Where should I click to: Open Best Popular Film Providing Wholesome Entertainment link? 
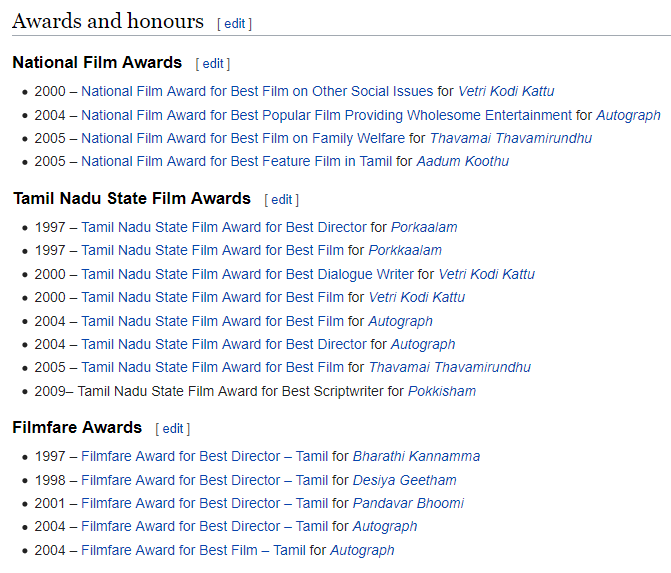327,115
